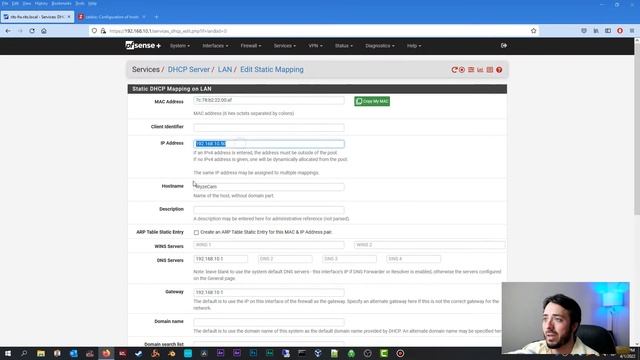Viewport: 640px width, 360px height.
Task: Expand the Status menu
Action: coord(344,46)
